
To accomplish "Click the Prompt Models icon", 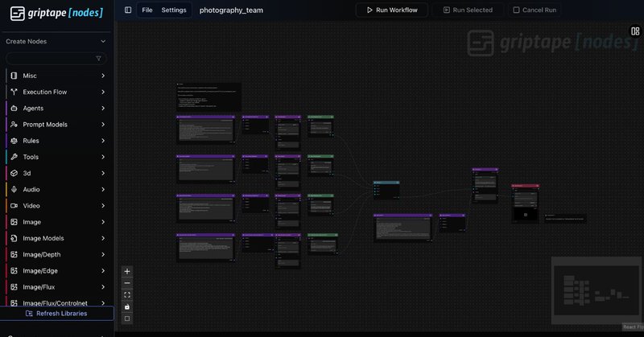I will pos(14,125).
